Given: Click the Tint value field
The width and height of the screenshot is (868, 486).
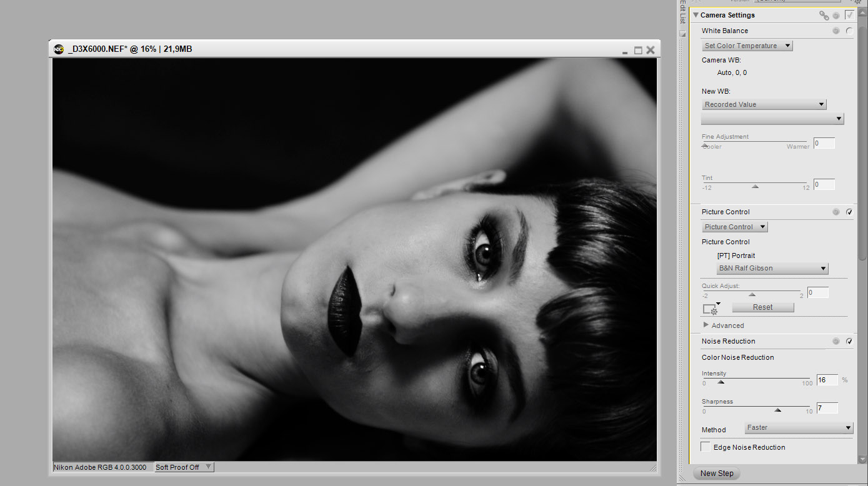Looking at the screenshot, I should (824, 184).
